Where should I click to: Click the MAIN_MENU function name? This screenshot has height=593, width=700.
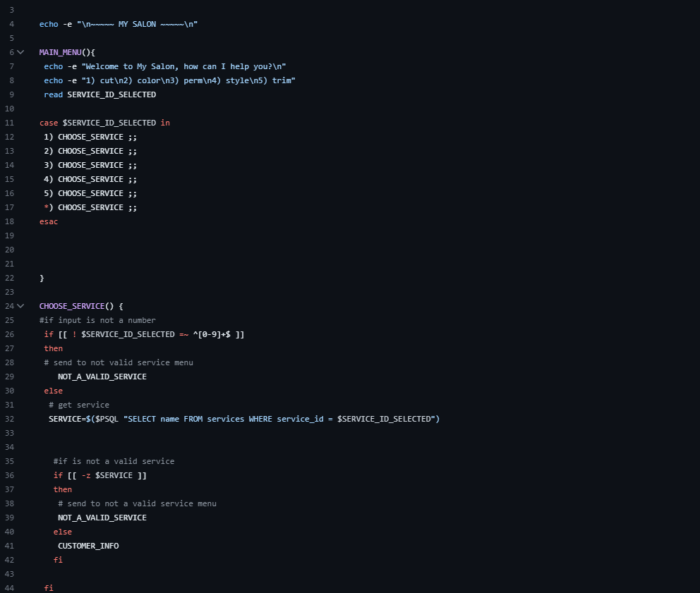[x=60, y=52]
